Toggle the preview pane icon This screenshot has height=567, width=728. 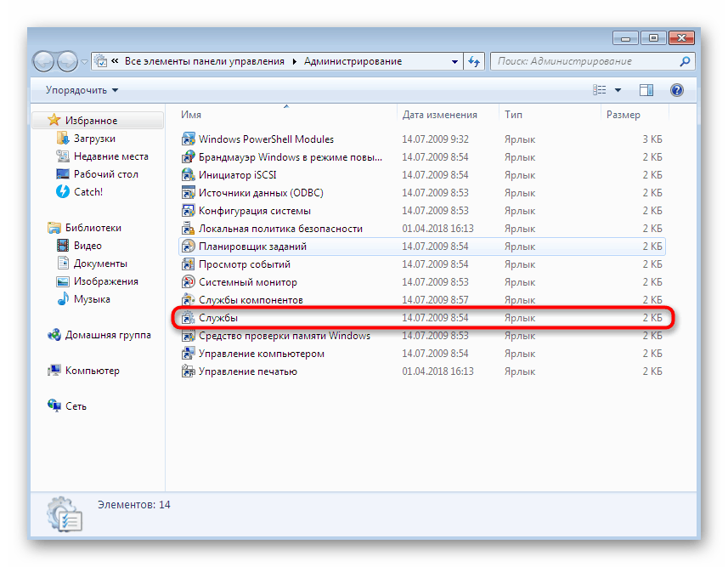(x=646, y=90)
